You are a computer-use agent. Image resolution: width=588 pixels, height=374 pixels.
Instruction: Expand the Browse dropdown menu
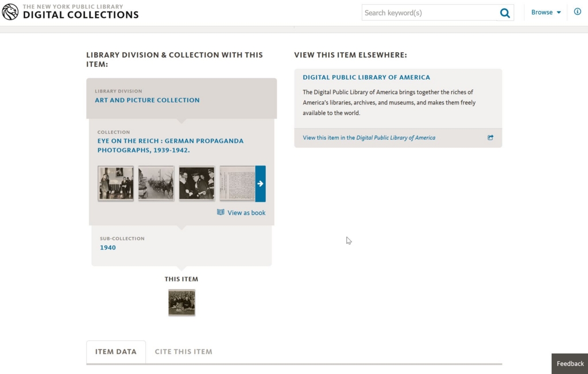546,13
